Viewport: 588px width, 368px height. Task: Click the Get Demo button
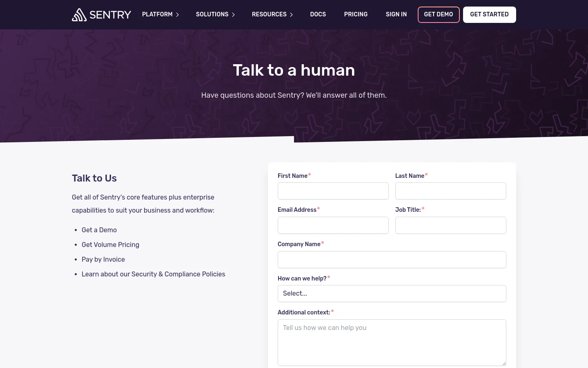(439, 15)
